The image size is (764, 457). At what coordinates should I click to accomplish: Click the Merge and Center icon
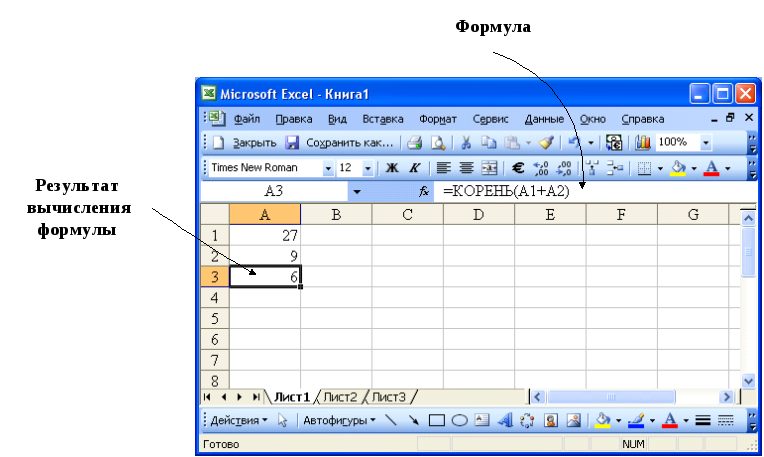click(489, 168)
